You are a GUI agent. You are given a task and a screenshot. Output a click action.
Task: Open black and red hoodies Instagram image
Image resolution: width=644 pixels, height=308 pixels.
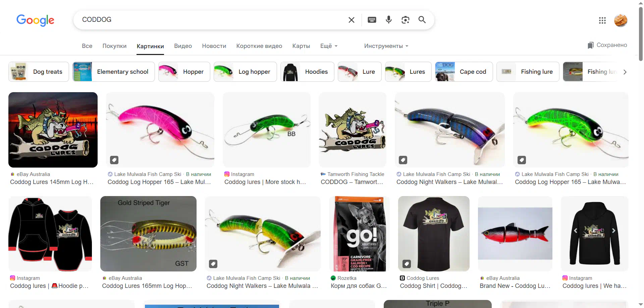50,234
